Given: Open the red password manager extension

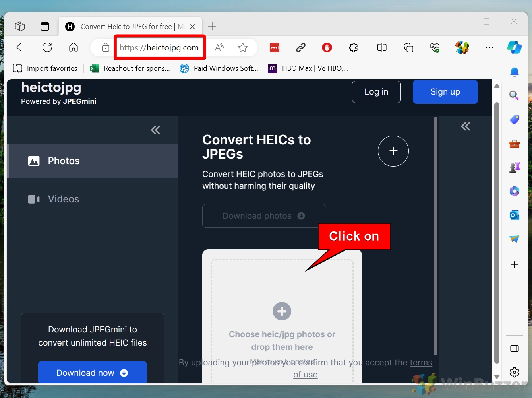Looking at the screenshot, I should point(275,48).
